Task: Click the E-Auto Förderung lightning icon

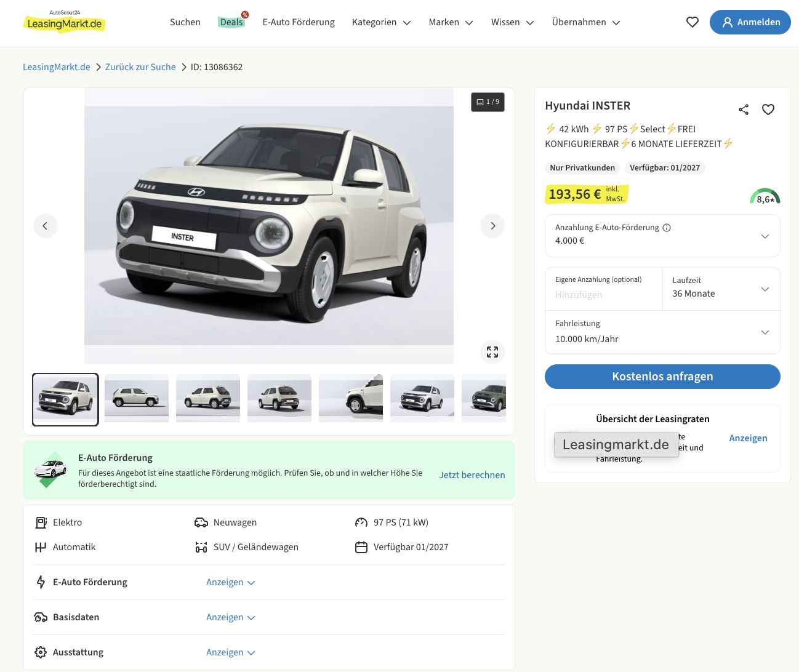Action: coord(41,582)
